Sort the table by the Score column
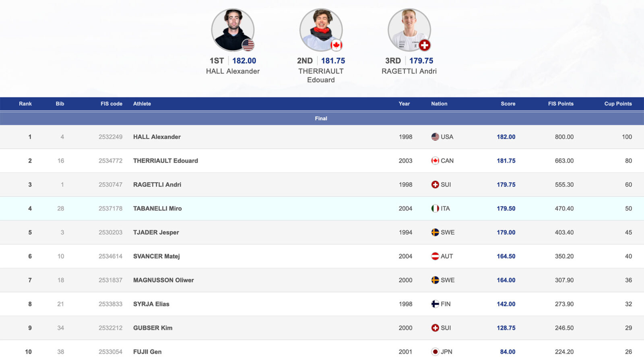 point(508,103)
